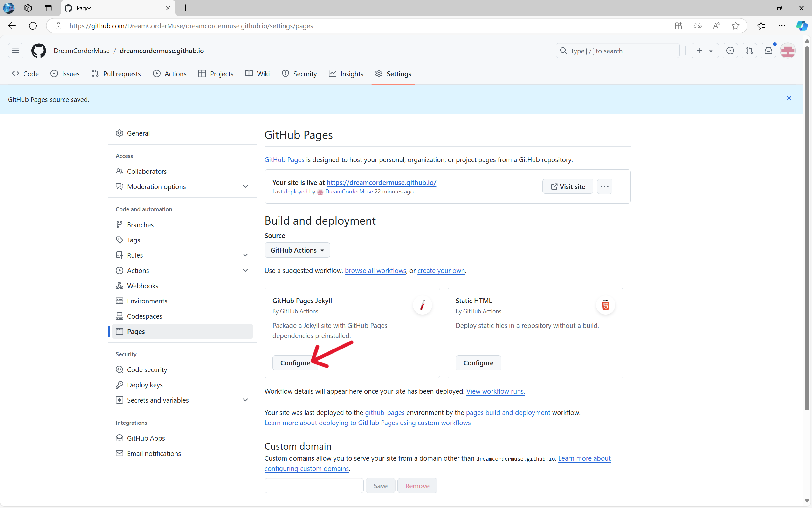Screen dimensions: 812x508
Task: Click the split screen icon
Action: [x=678, y=26]
